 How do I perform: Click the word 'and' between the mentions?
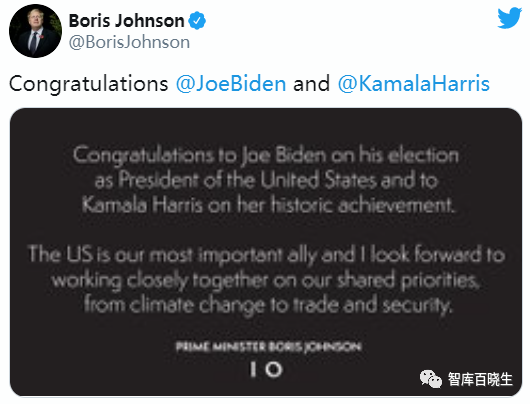click(311, 84)
